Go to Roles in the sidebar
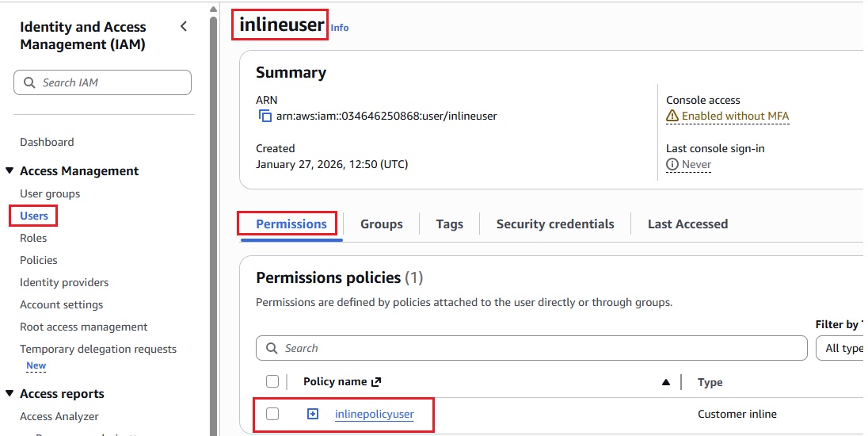Image resolution: width=868 pixels, height=436 pixels. (33, 238)
